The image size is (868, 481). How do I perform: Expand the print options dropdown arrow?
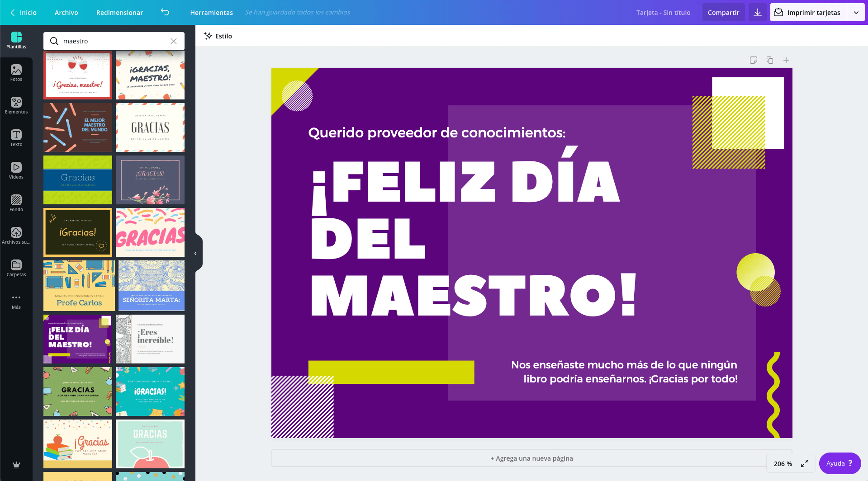(856, 13)
